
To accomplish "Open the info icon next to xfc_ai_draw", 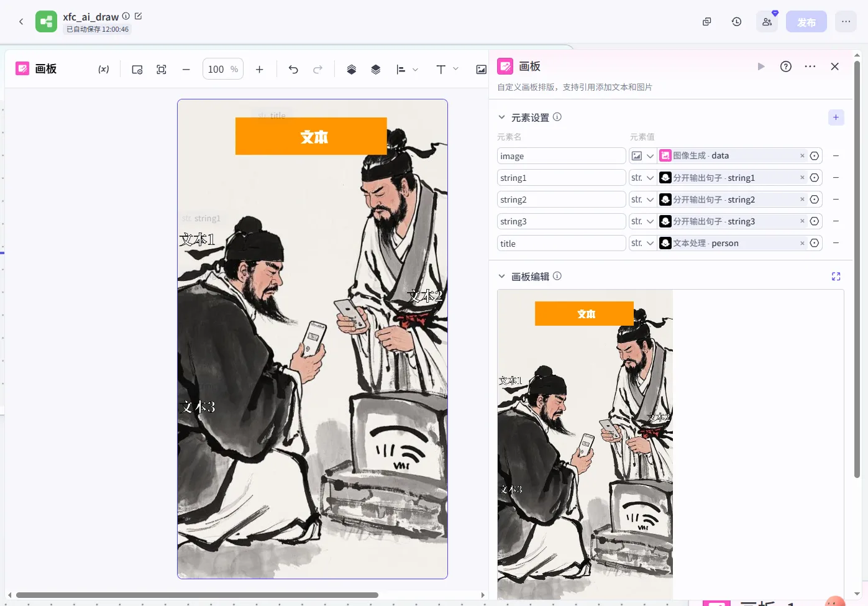I will click(x=126, y=16).
